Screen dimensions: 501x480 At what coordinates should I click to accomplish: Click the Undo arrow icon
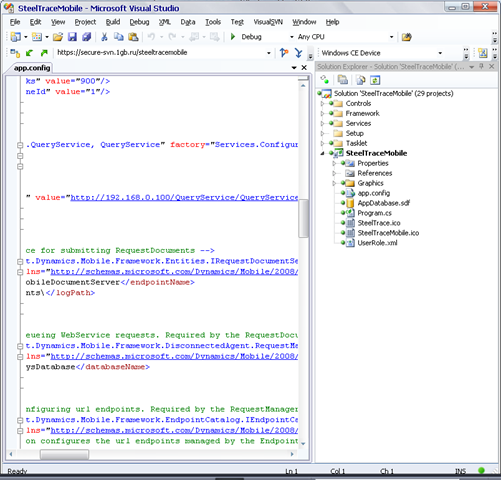[x=151, y=37]
